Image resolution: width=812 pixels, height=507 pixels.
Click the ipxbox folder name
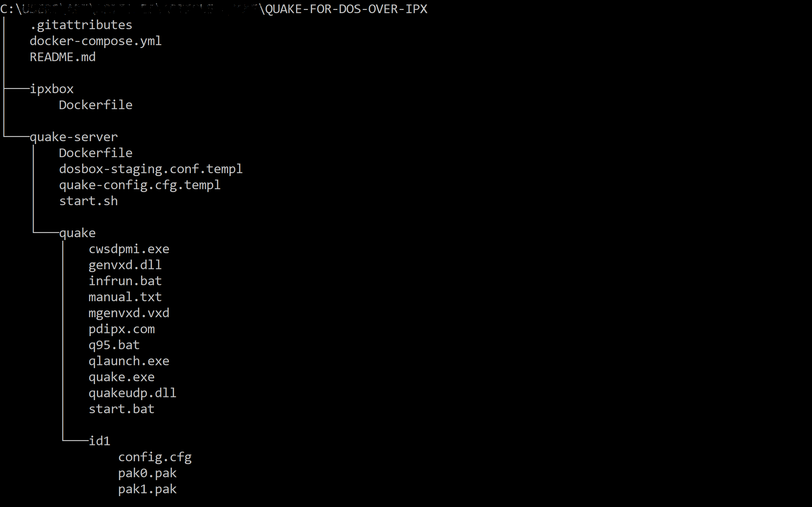click(52, 89)
